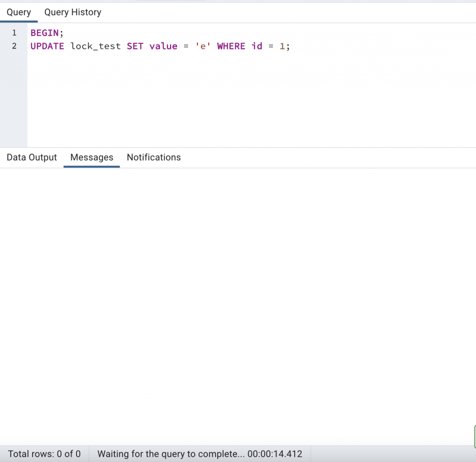This screenshot has width=476, height=462.
Task: Click UPDATE keyword in the query editor
Action: [x=47, y=46]
